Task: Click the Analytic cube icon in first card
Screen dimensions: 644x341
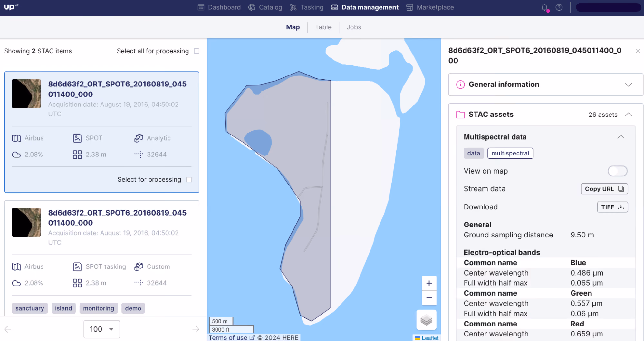Action: (139, 138)
